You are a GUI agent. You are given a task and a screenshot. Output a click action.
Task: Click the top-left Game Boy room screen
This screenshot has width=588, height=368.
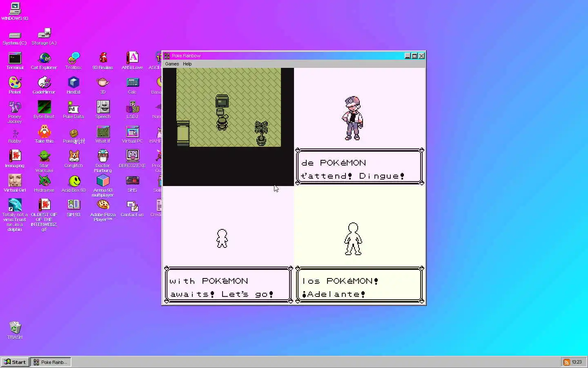(x=228, y=127)
